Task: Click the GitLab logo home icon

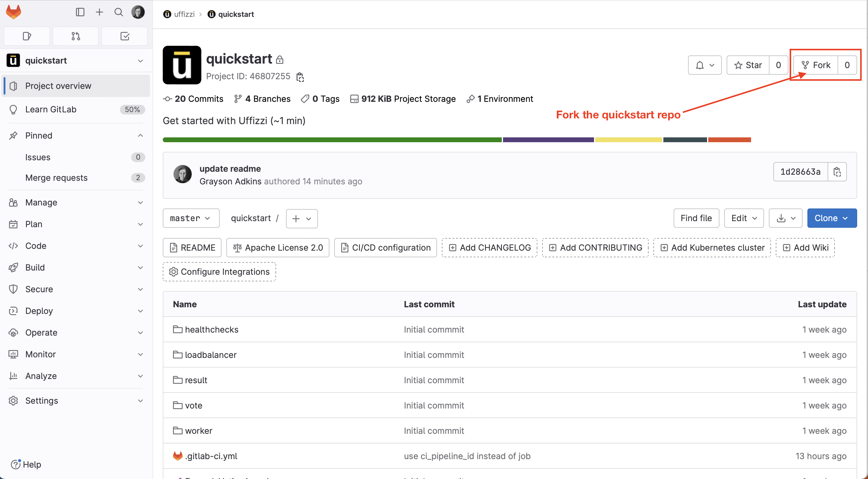Action: coord(14,12)
